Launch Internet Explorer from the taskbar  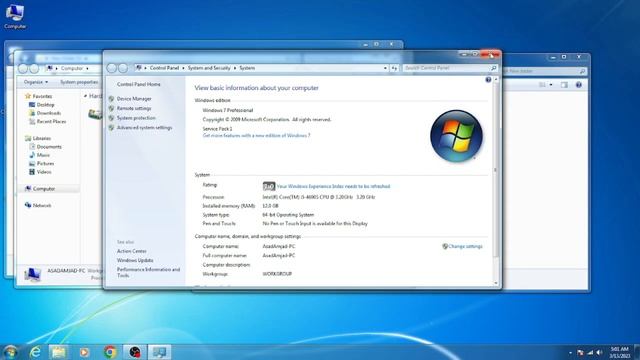pyautogui.click(x=35, y=352)
